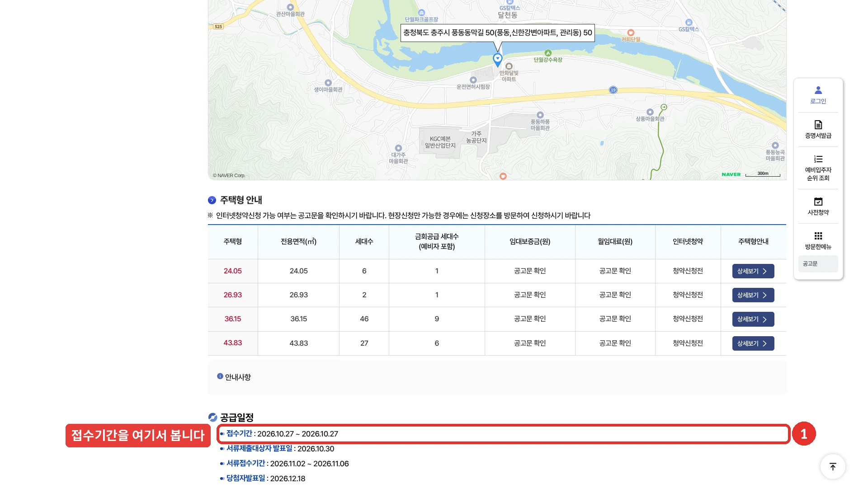Click the GS칼텍스 marker near 달천동
Viewport: 868px width, 488px height.
[x=509, y=2]
